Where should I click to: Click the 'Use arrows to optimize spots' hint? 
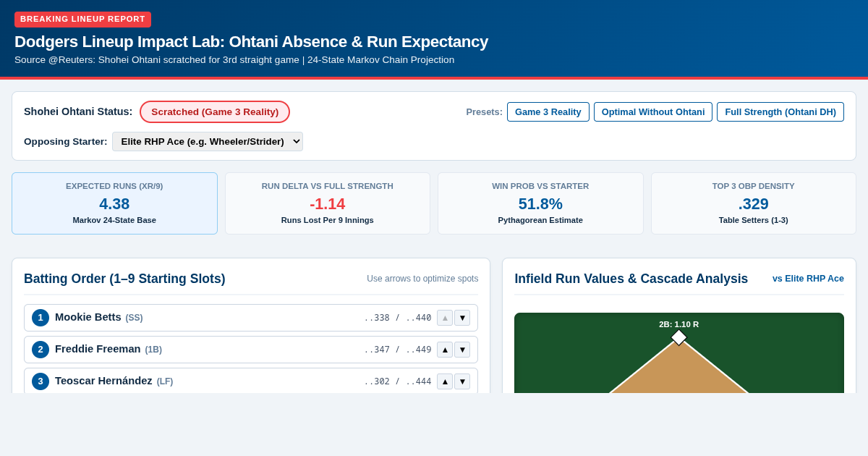point(422,279)
